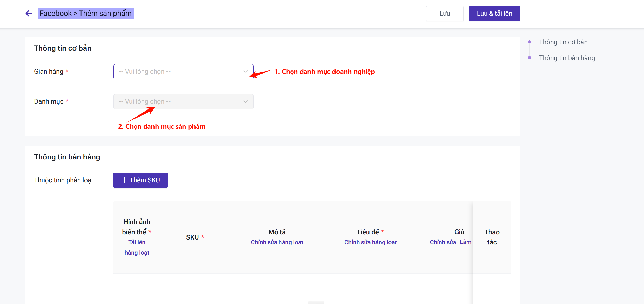Click the Thông tin bán hàng bullet dot
Image resolution: width=644 pixels, height=304 pixels.
(x=529, y=58)
